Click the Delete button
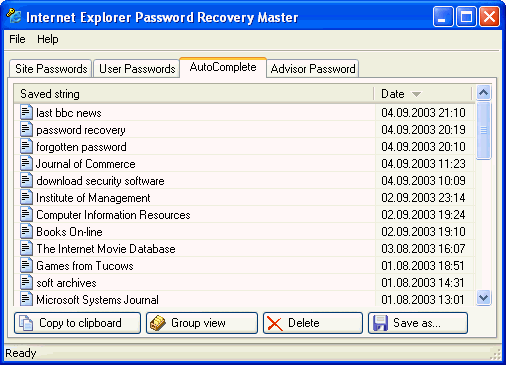 click(x=313, y=323)
